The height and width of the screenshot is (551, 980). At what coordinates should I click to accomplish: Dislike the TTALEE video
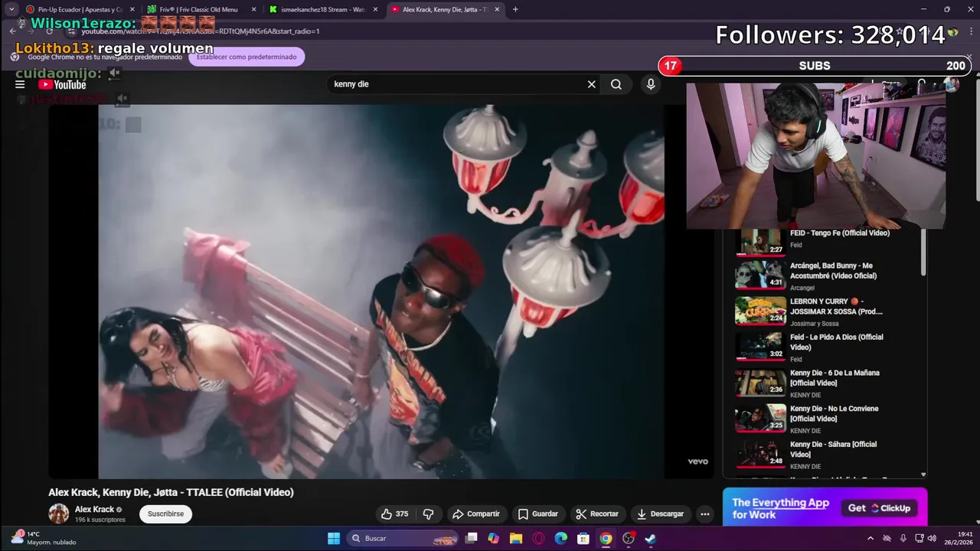(x=428, y=514)
